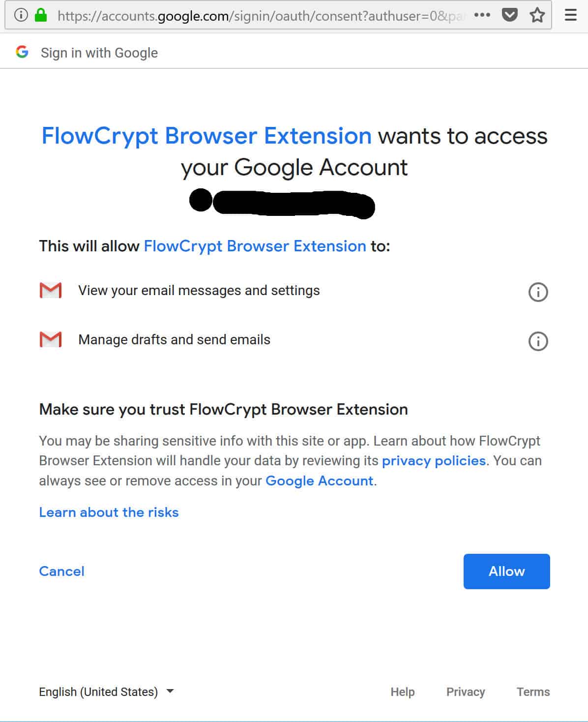Show info for manage drafts permission
588x722 pixels.
[x=538, y=341]
